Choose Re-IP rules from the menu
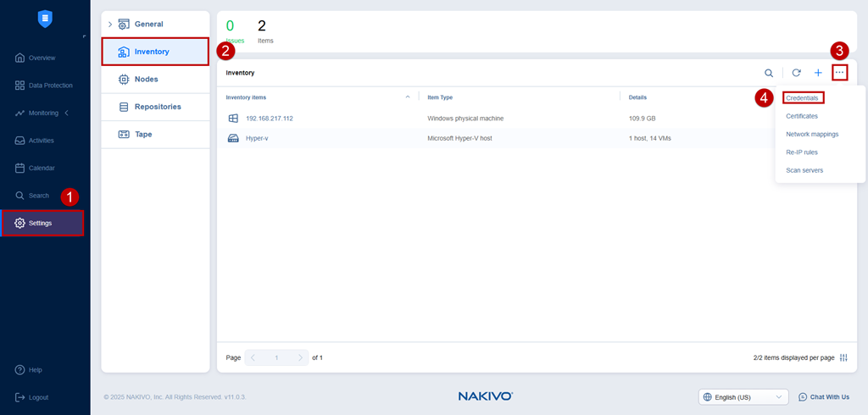 click(802, 152)
